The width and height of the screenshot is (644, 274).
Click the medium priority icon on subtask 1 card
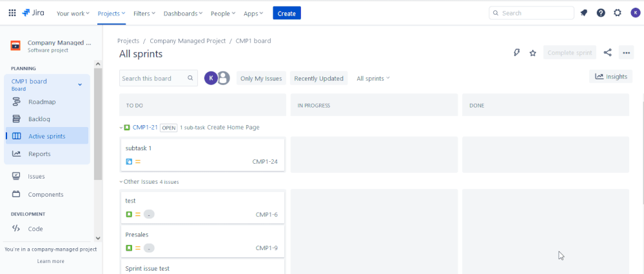tap(138, 162)
